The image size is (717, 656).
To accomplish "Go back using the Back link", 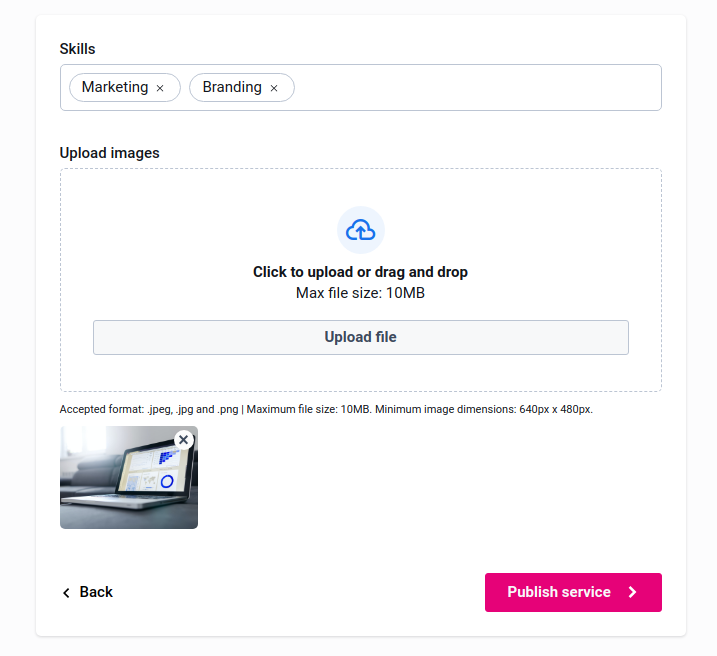I will click(96, 592).
